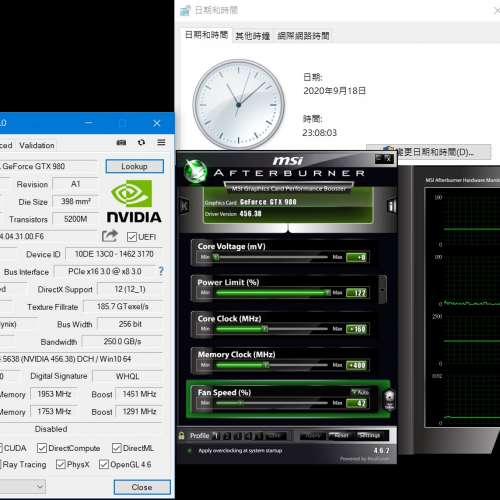Collapse Afterburner left side arrow
500x500 pixels.
(184, 206)
